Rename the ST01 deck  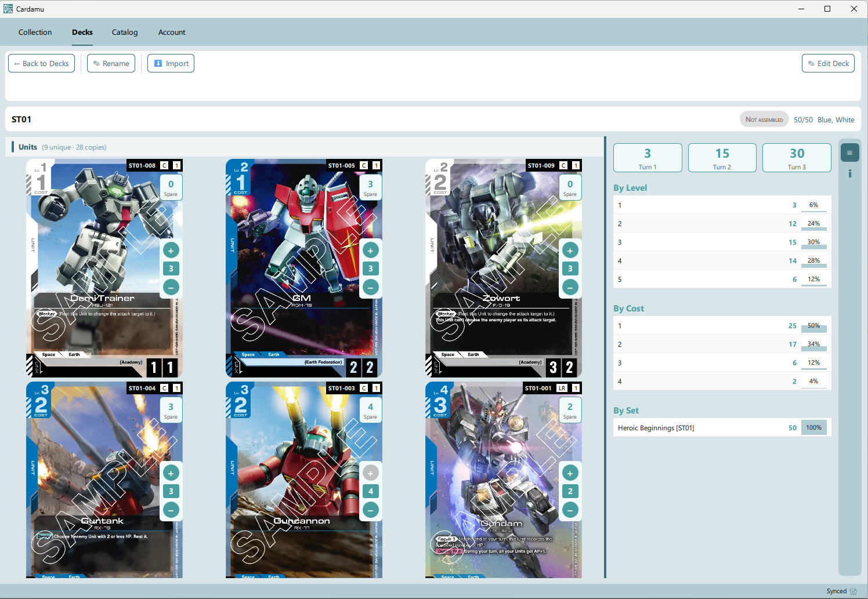point(111,63)
